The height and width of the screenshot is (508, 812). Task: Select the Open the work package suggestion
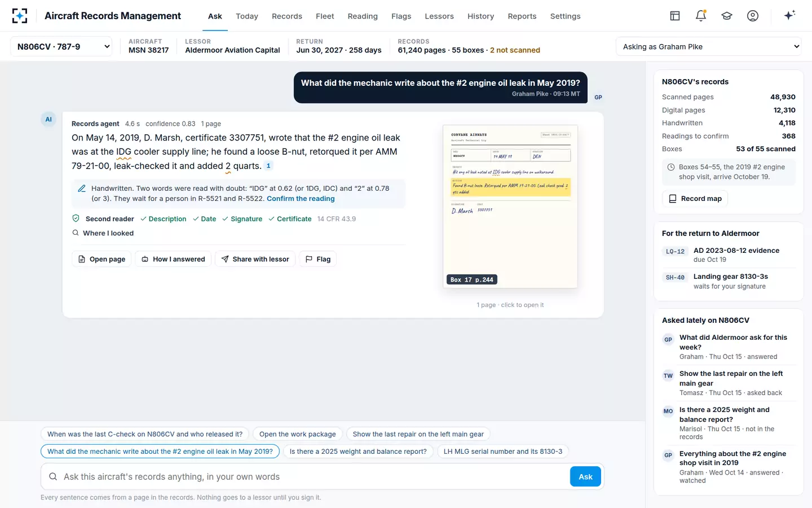click(x=298, y=434)
